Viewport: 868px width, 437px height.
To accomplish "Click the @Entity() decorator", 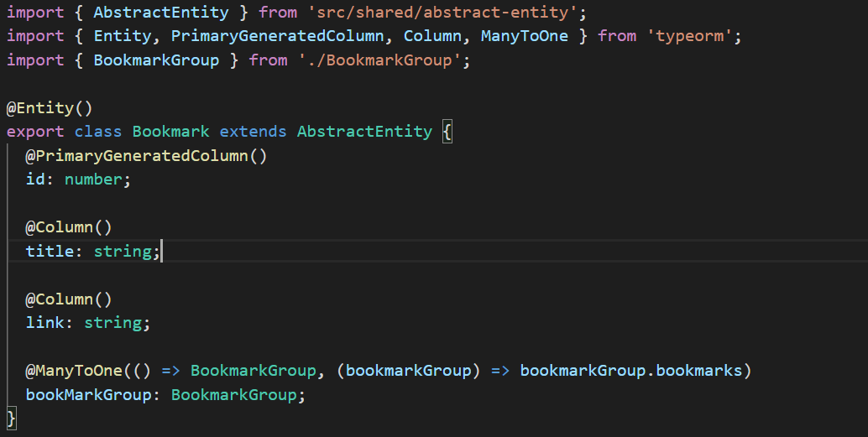I will pos(50,108).
